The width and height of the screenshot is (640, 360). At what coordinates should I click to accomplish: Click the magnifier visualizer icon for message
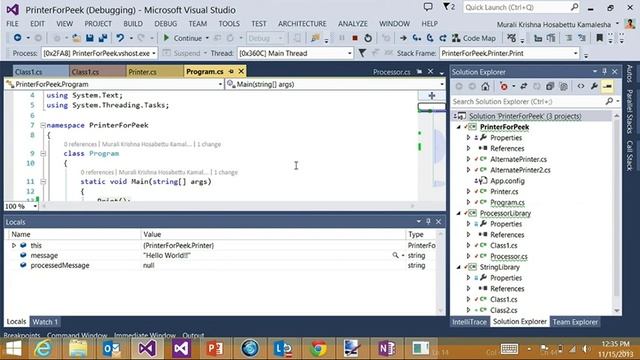(395, 255)
